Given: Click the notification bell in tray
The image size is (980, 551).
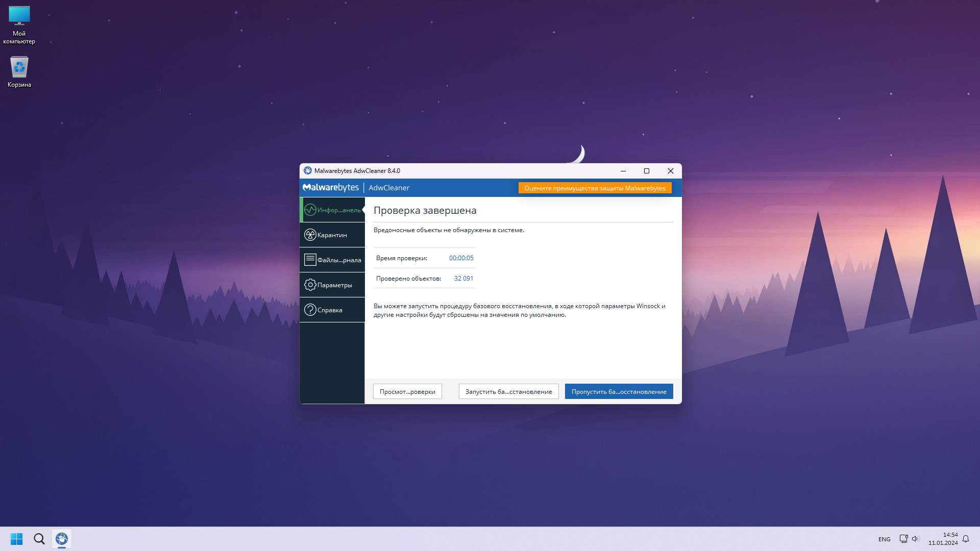Looking at the screenshot, I should [965, 539].
